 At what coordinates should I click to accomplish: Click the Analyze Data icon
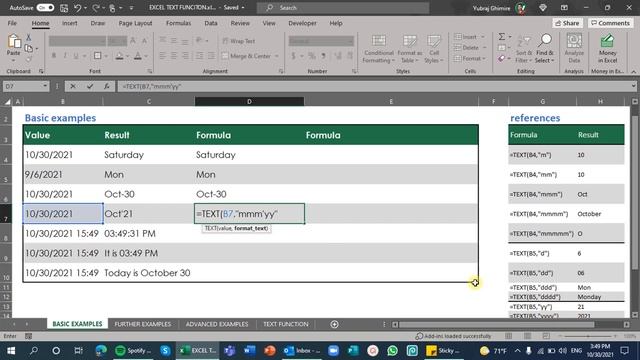tap(574, 49)
